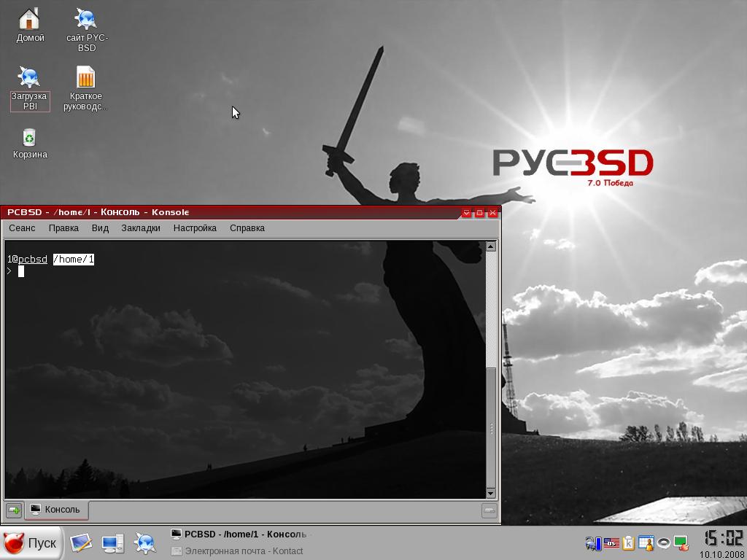The width and height of the screenshot is (747, 560).
Task: Click the 15:02 panel clock
Action: [x=723, y=539]
